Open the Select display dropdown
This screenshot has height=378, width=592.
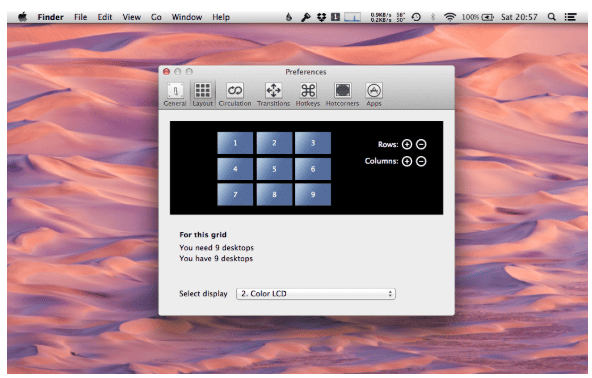[x=316, y=294]
